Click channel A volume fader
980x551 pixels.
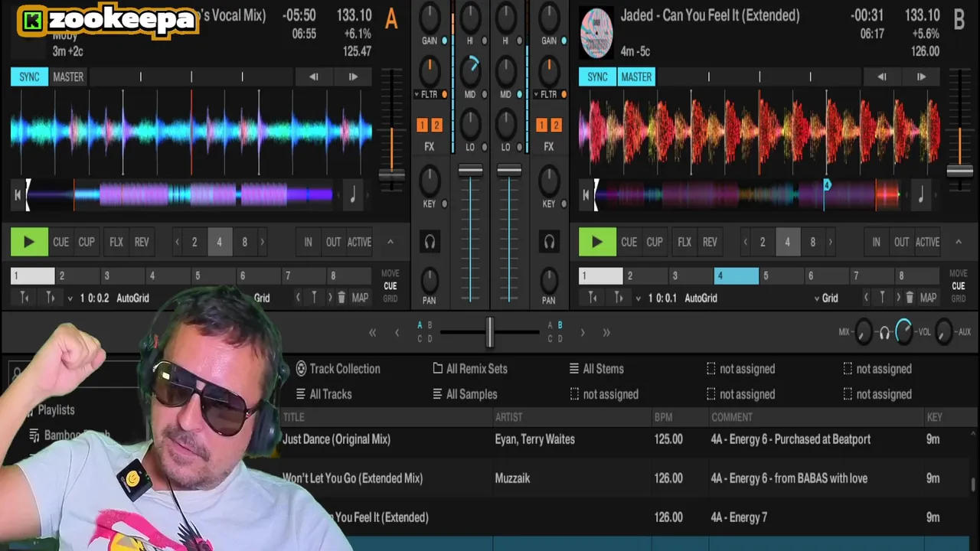[x=471, y=171]
